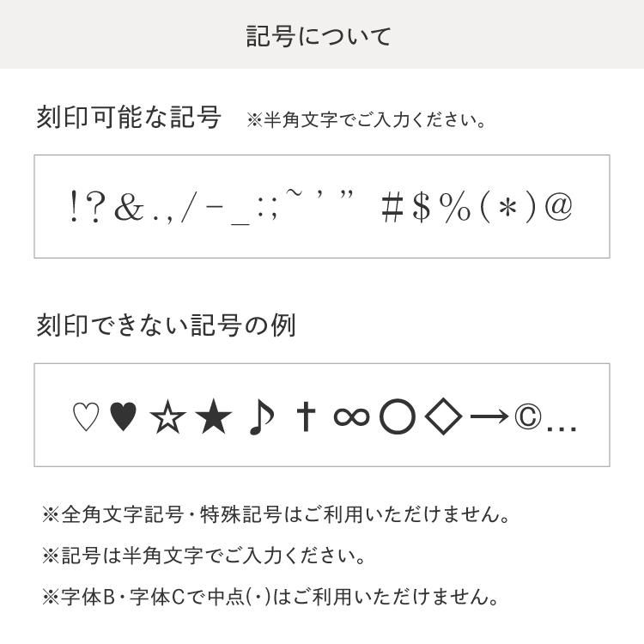Click the dollar sign symbol

[x=421, y=208]
